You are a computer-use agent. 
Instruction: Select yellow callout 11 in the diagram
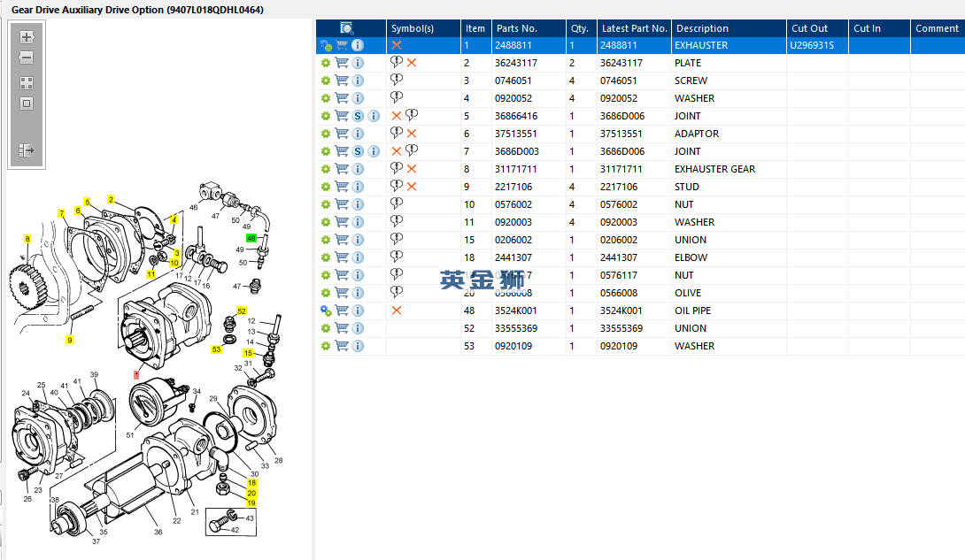coord(151,274)
